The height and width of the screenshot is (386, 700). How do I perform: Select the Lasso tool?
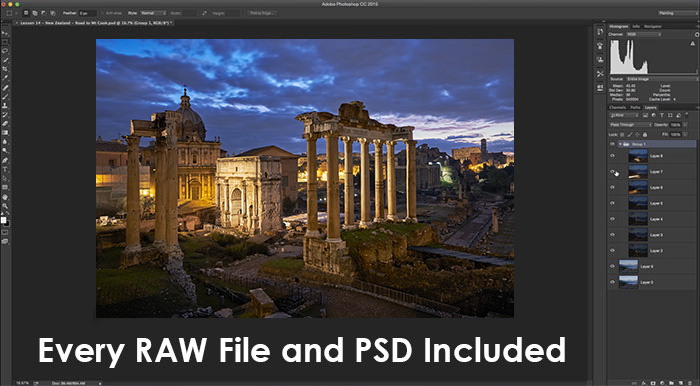click(5, 51)
